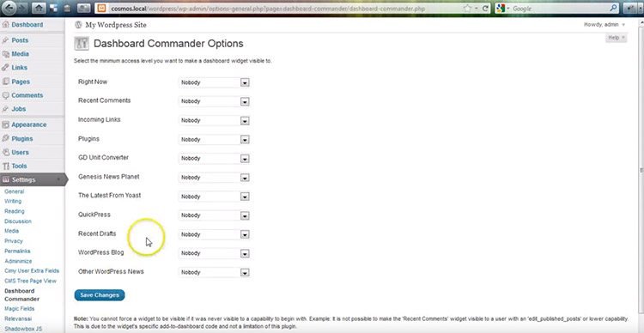The width and height of the screenshot is (644, 333).
Task: Open the Users menu
Action: click(x=20, y=152)
